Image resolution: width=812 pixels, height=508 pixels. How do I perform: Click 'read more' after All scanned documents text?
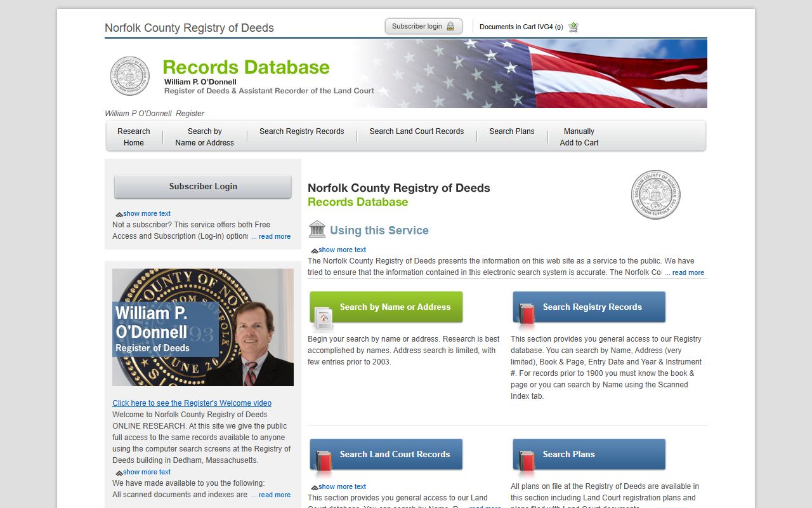[x=274, y=495]
